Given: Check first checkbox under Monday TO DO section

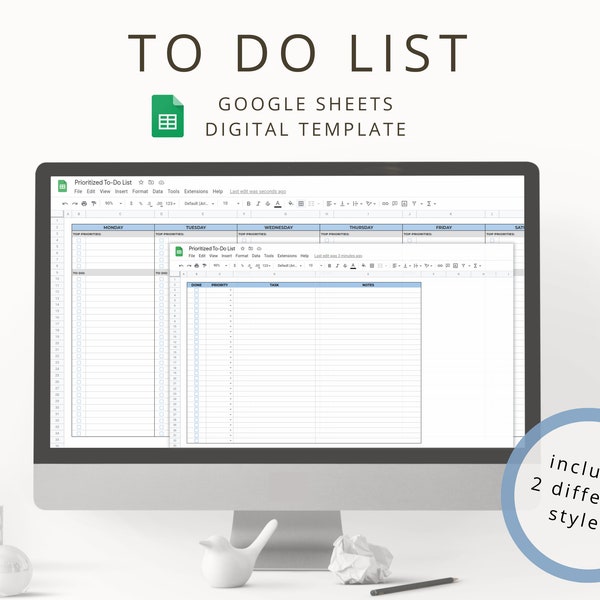Looking at the screenshot, I should 79,279.
